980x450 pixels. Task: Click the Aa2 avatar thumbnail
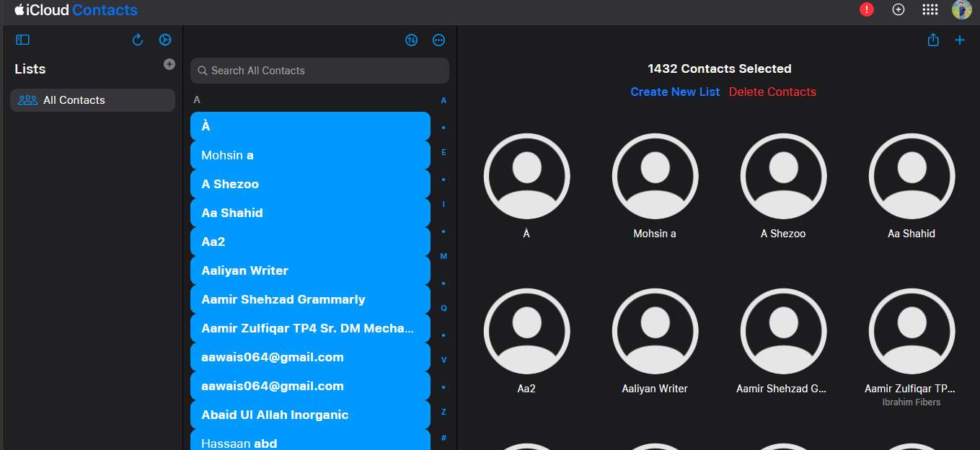pyautogui.click(x=526, y=331)
